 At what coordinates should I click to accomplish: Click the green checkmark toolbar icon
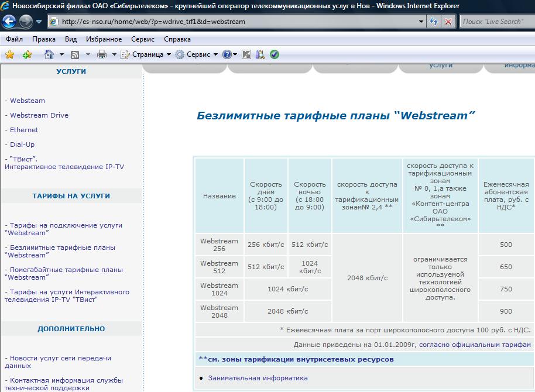pyautogui.click(x=275, y=54)
